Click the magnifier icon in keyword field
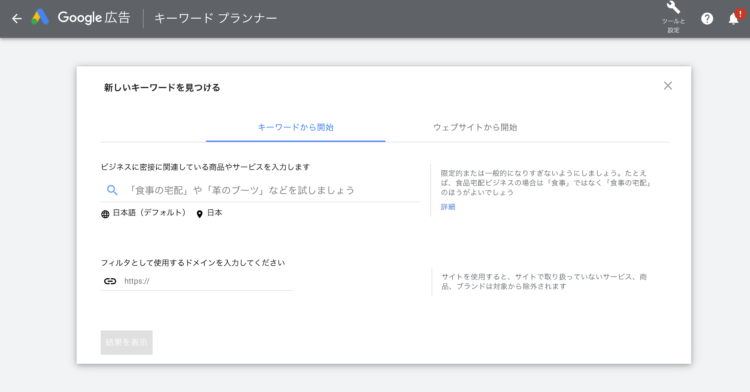Image resolution: width=750 pixels, height=392 pixels. (112, 190)
